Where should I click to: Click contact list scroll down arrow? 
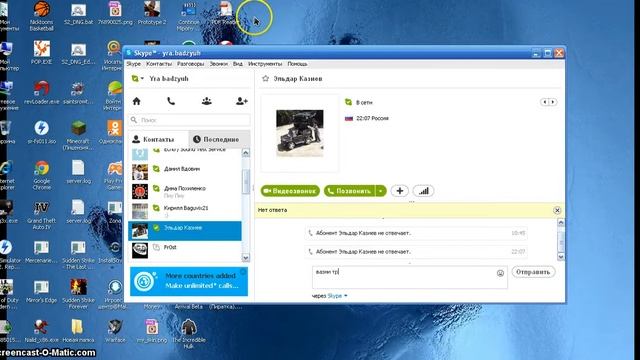coord(246,258)
